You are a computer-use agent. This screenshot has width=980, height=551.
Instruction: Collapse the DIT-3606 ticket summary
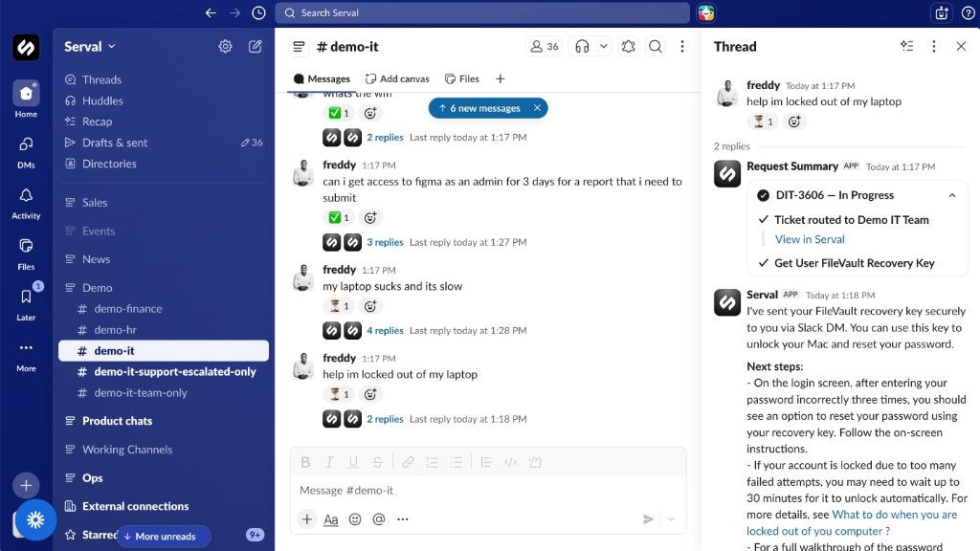point(952,195)
